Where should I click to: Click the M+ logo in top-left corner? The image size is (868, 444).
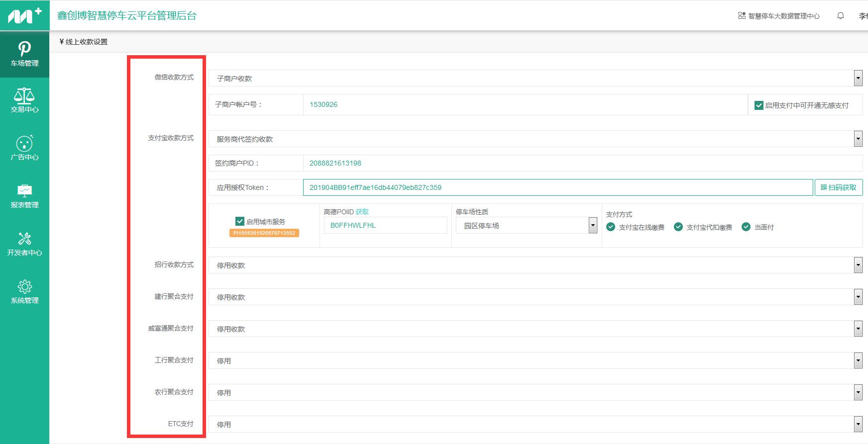pos(24,15)
